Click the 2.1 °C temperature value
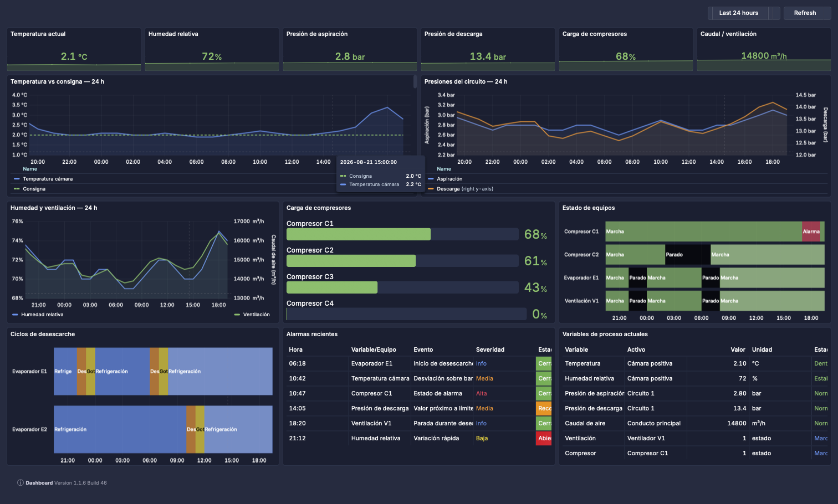This screenshot has width=838, height=504. pos(74,56)
